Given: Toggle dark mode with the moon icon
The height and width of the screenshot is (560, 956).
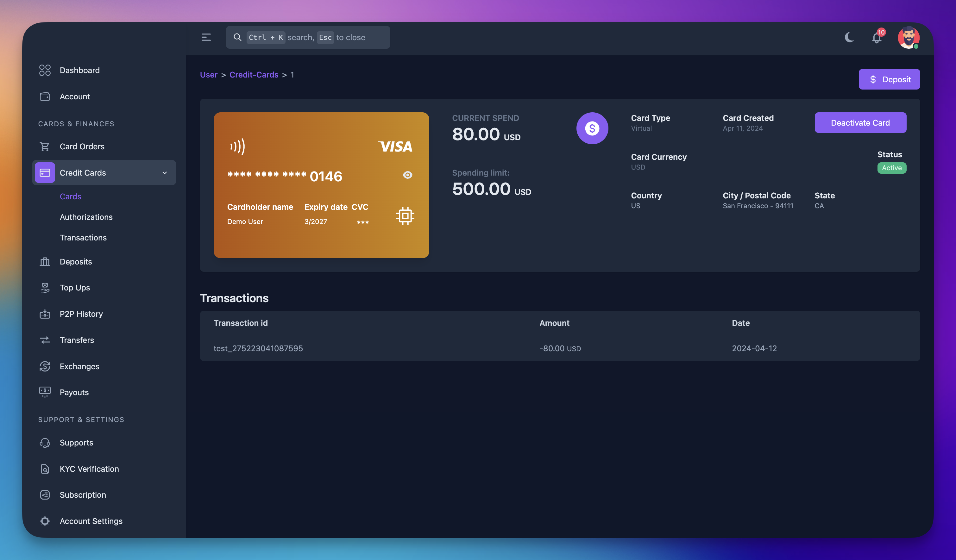Looking at the screenshot, I should click(849, 38).
